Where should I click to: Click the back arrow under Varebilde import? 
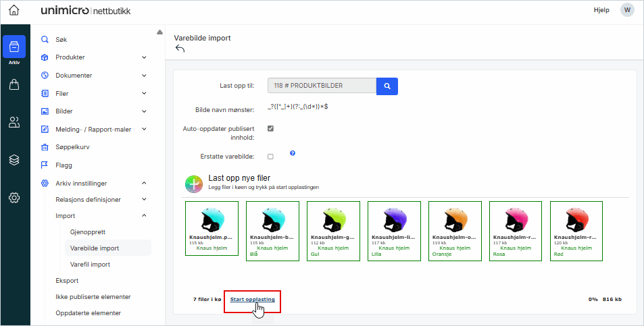tap(180, 49)
